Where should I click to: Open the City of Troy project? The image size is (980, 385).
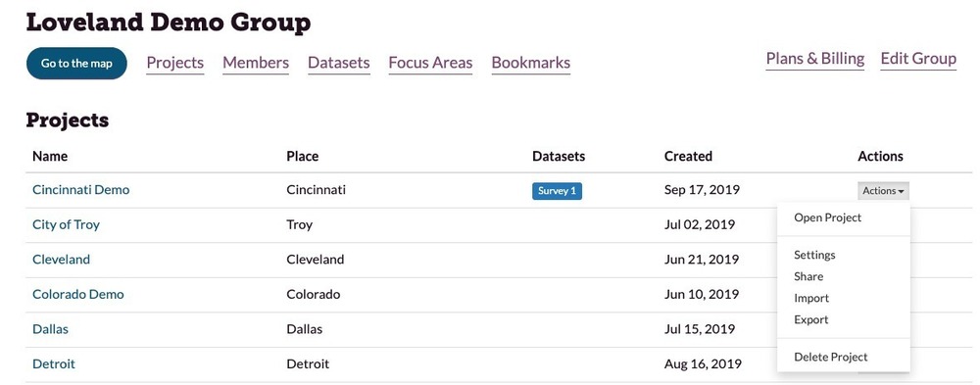coord(66,224)
